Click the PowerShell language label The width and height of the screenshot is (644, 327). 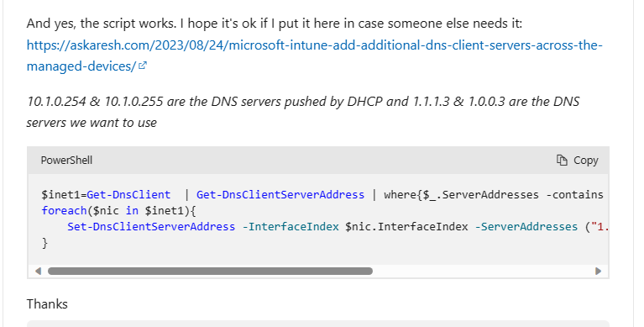[x=66, y=160]
